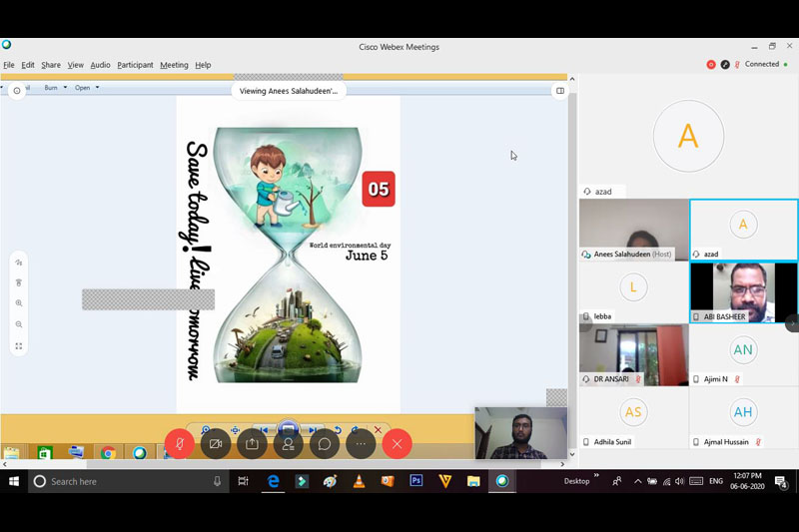The image size is (799, 532).
Task: Fit shared content to viewer
Action: pos(19,346)
